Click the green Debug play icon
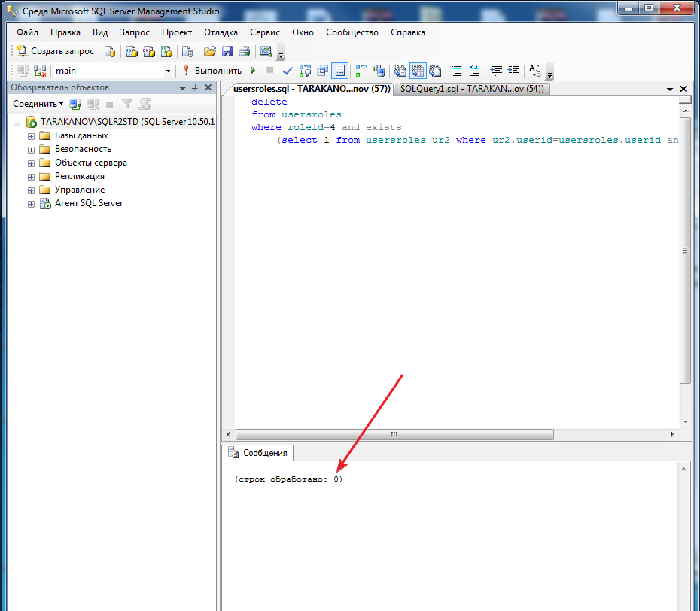 pos(253,71)
